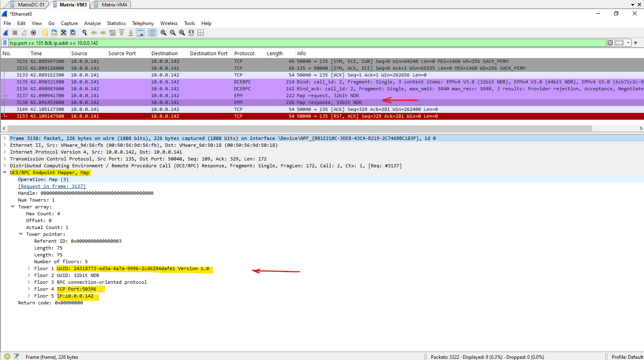This screenshot has width=644, height=360.
Task: Open the File menu
Action: coord(7,23)
